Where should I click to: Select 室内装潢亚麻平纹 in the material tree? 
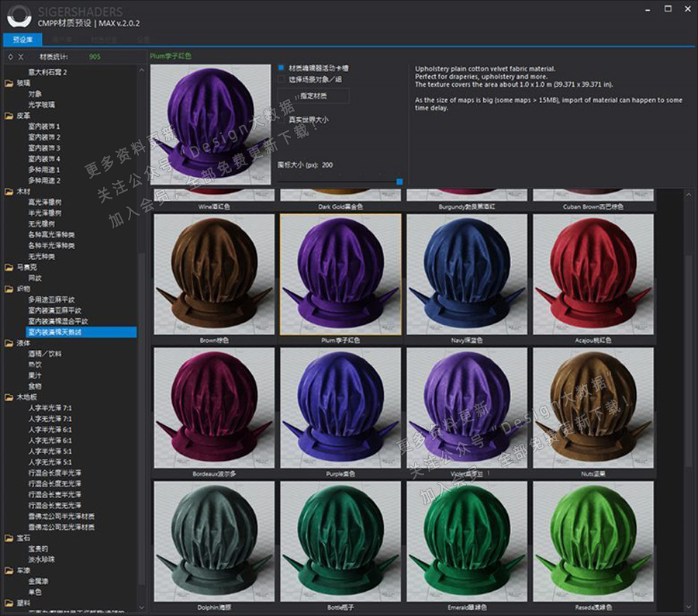click(x=54, y=310)
